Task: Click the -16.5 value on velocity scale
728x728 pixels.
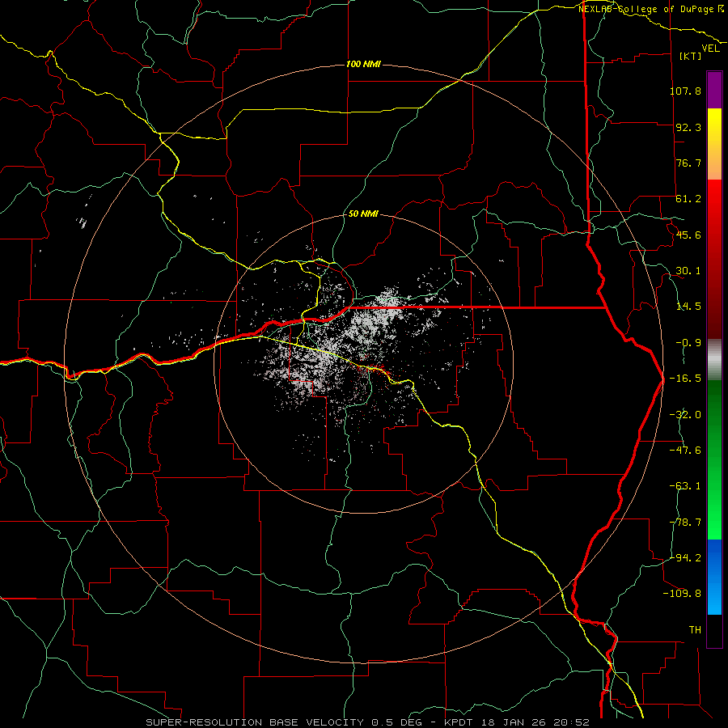Action: [685, 379]
